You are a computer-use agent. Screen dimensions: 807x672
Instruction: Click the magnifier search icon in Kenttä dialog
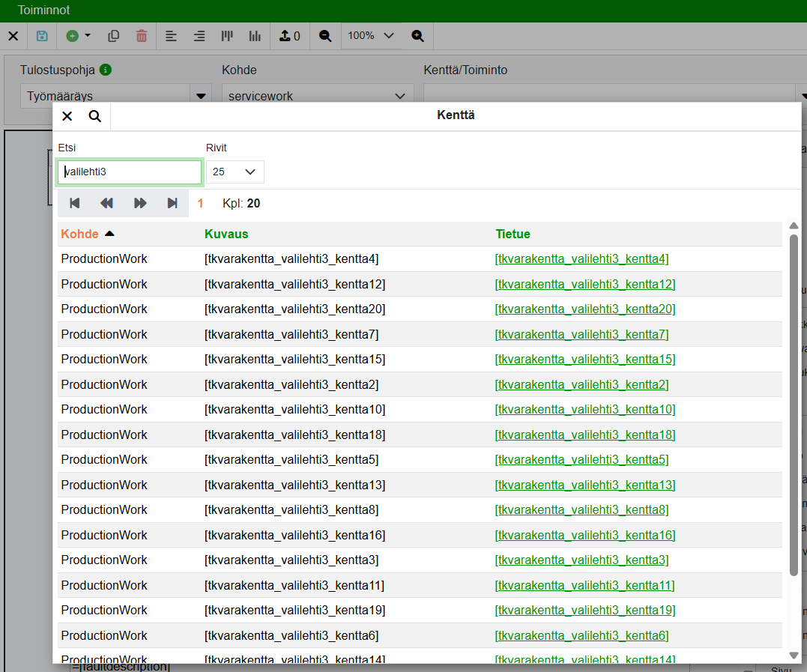[95, 116]
